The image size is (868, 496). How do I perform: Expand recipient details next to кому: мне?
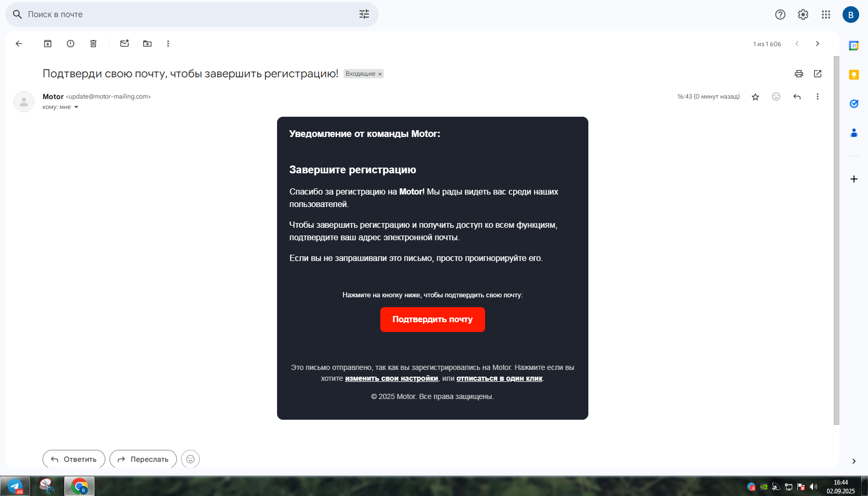76,107
